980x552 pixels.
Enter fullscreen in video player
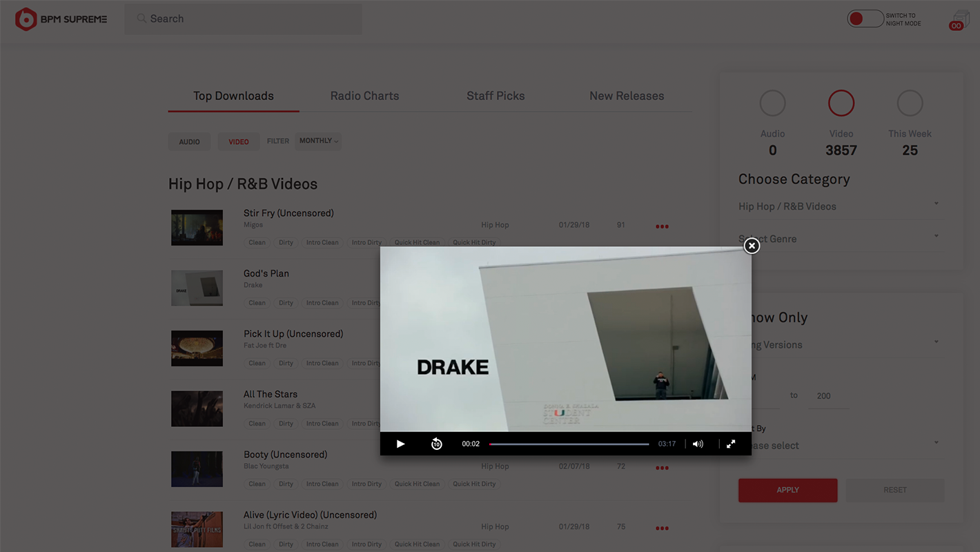tap(731, 444)
